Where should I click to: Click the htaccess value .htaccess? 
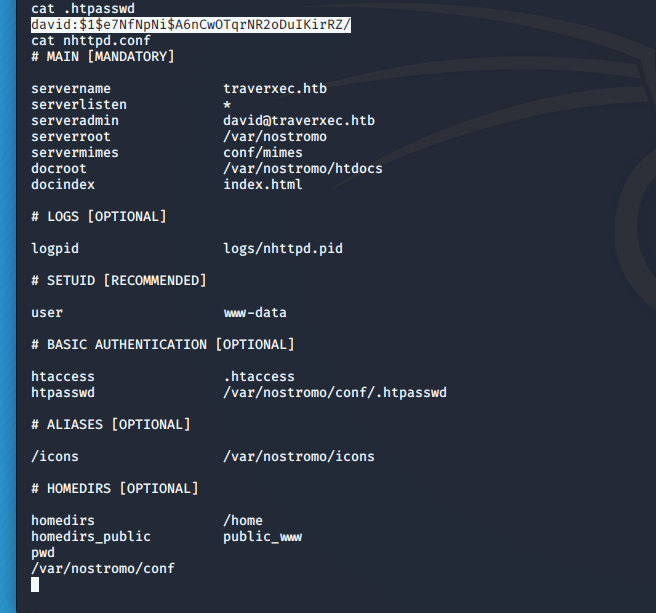(x=259, y=377)
